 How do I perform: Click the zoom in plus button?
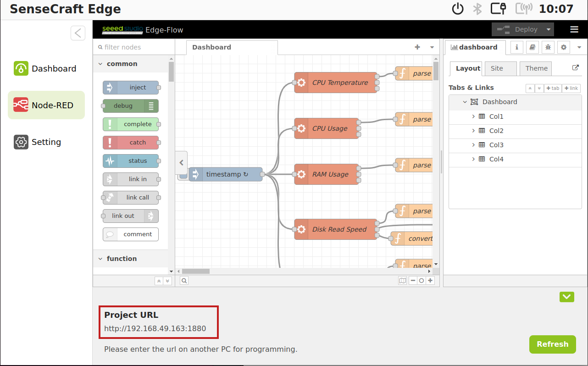(x=430, y=281)
